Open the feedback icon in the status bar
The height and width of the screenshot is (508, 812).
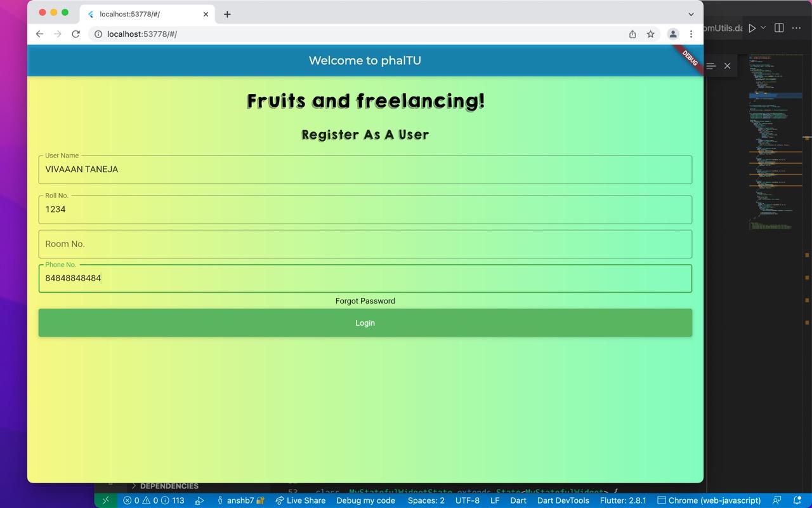[x=777, y=500]
